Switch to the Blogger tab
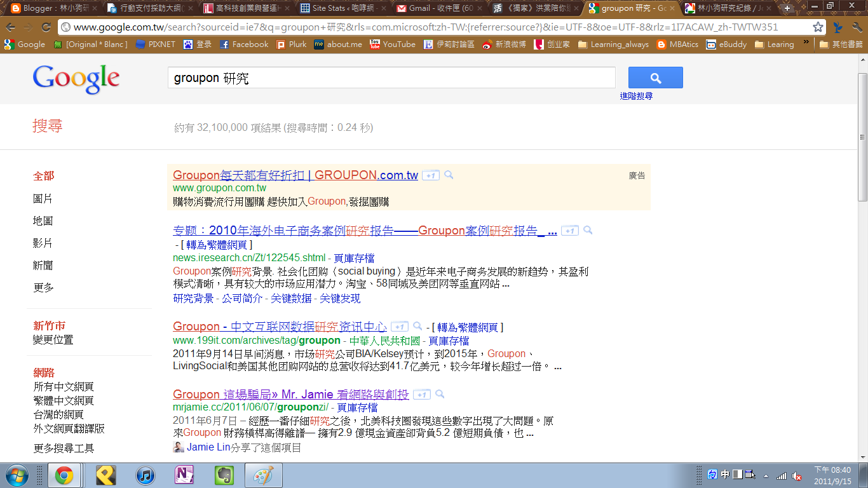 point(51,8)
